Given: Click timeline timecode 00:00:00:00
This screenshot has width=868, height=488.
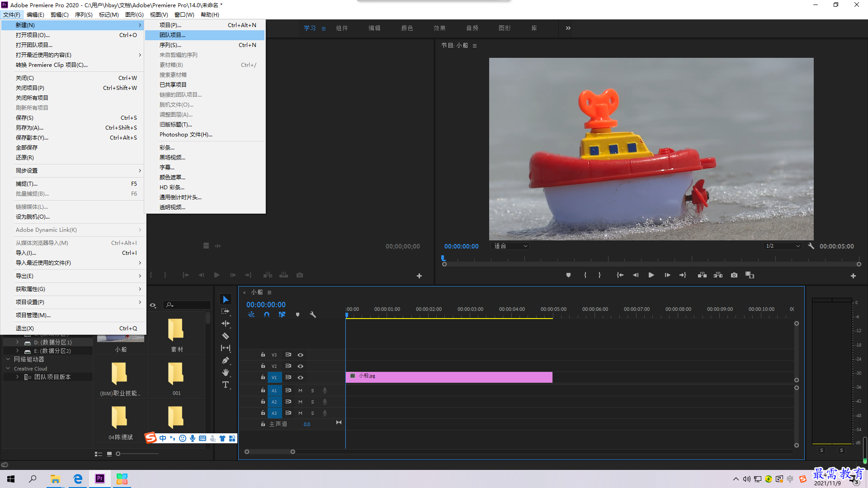Looking at the screenshot, I should 266,305.
